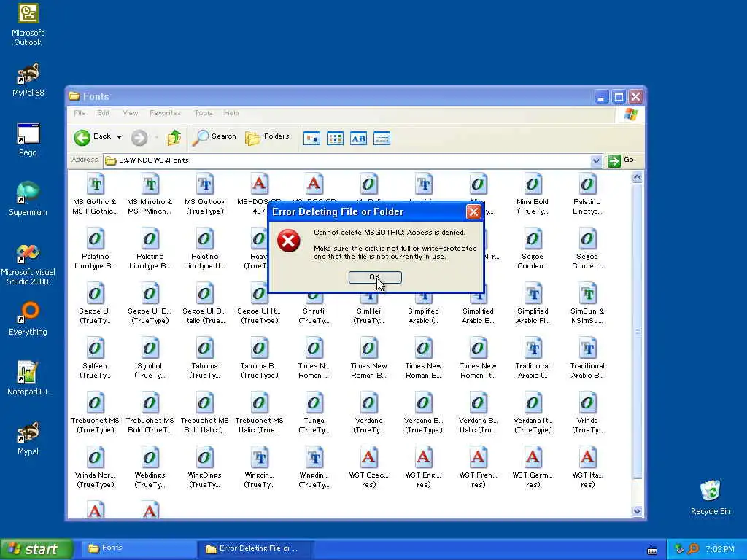Select the Symbol font file
Screen dimensions: 747x560
click(150, 359)
